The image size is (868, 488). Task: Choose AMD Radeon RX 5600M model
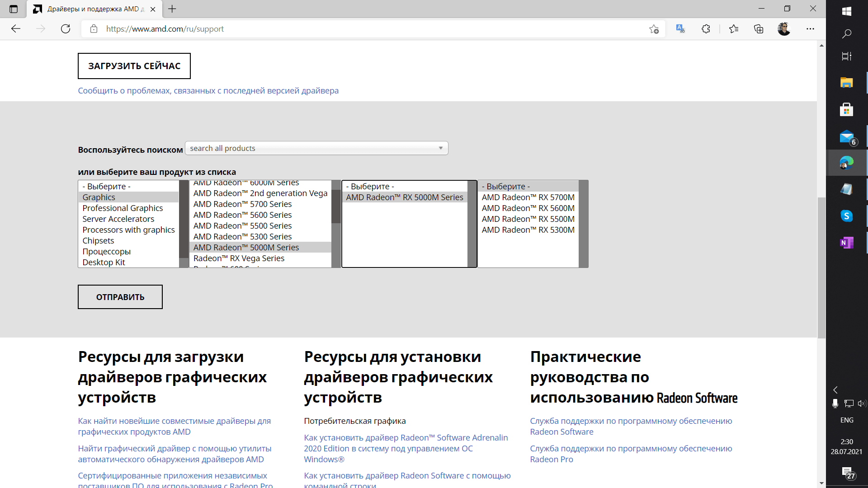[528, 208]
